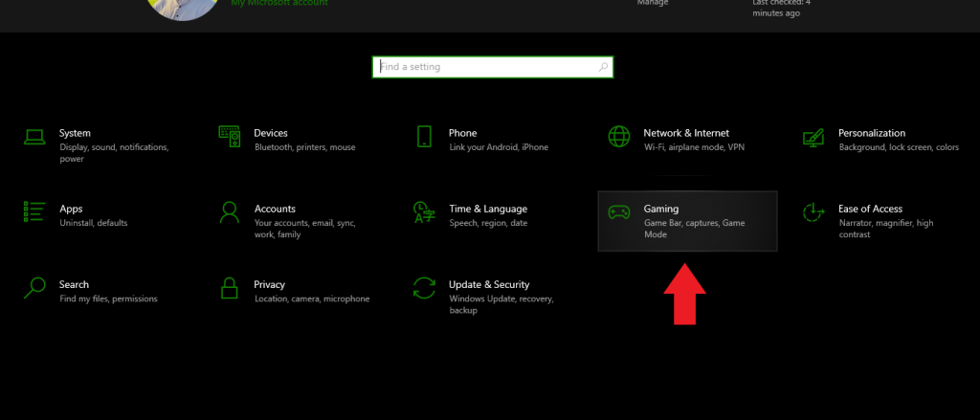Click 'Display, sound, notifications, power' text

coord(115,153)
